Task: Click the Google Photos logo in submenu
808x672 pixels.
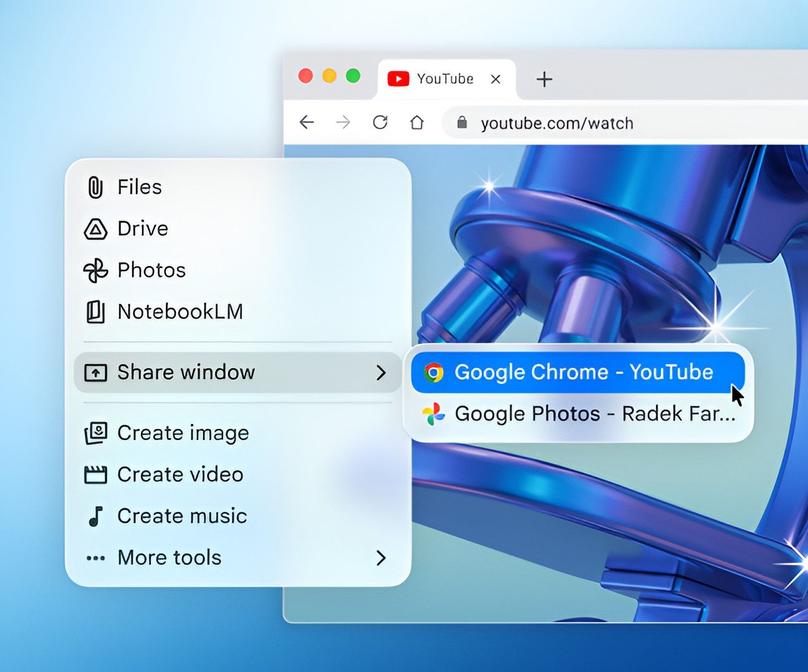Action: click(434, 414)
